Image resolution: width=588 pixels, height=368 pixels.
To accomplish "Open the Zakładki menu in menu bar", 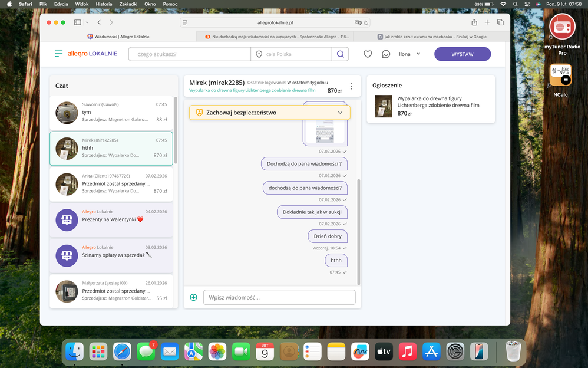I will 128,4.
